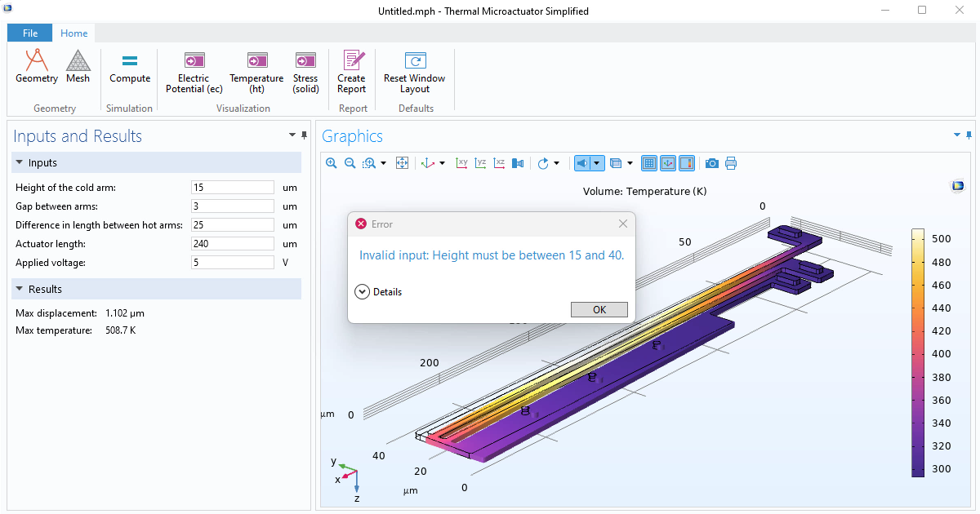The height and width of the screenshot is (514, 980).
Task: Toggle the grid display in Graphics
Action: (649, 163)
